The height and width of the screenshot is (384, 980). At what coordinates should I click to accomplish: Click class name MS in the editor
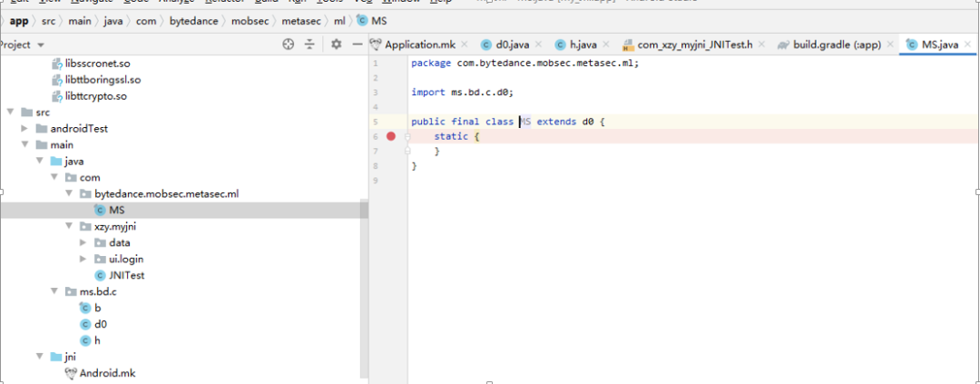[525, 122]
